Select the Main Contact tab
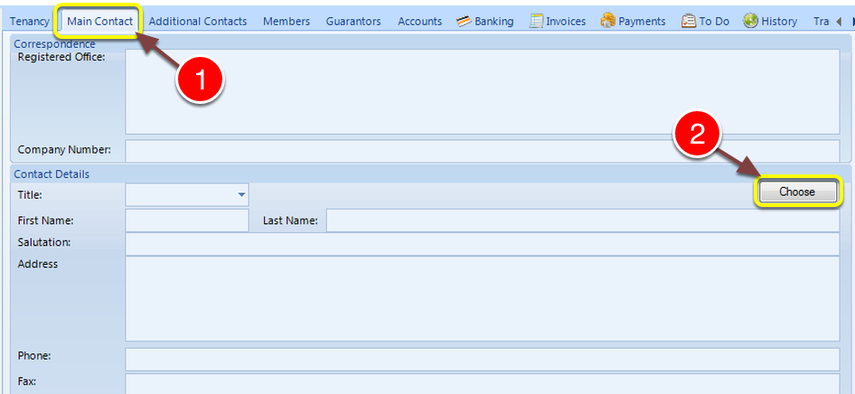Screen dimensions: 855x394 tap(100, 21)
